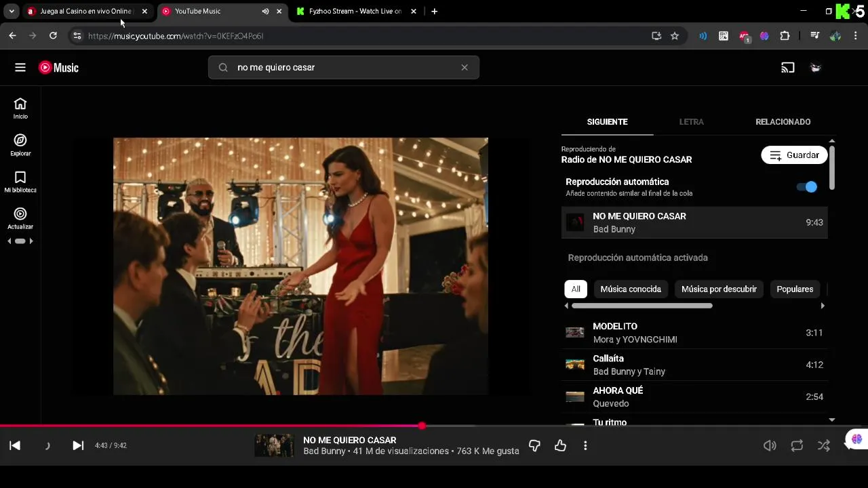Click Callaíta song thumbnail
The height and width of the screenshot is (488, 868).
click(575, 365)
